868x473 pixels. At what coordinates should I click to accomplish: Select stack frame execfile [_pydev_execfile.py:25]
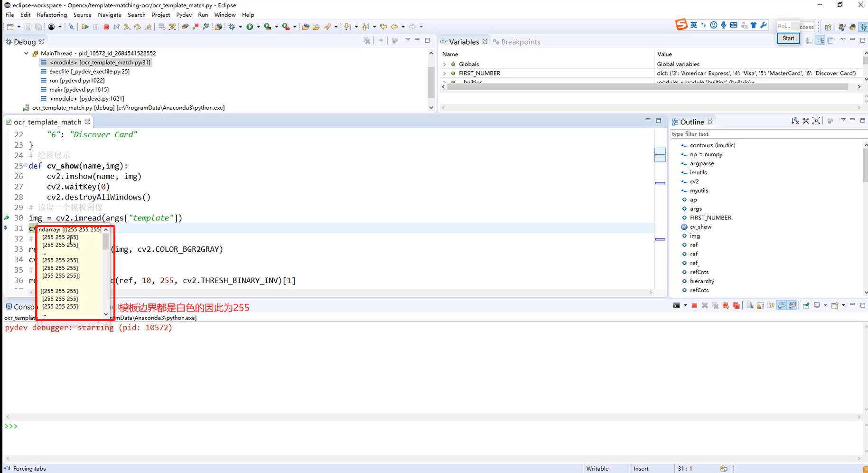[x=89, y=71]
